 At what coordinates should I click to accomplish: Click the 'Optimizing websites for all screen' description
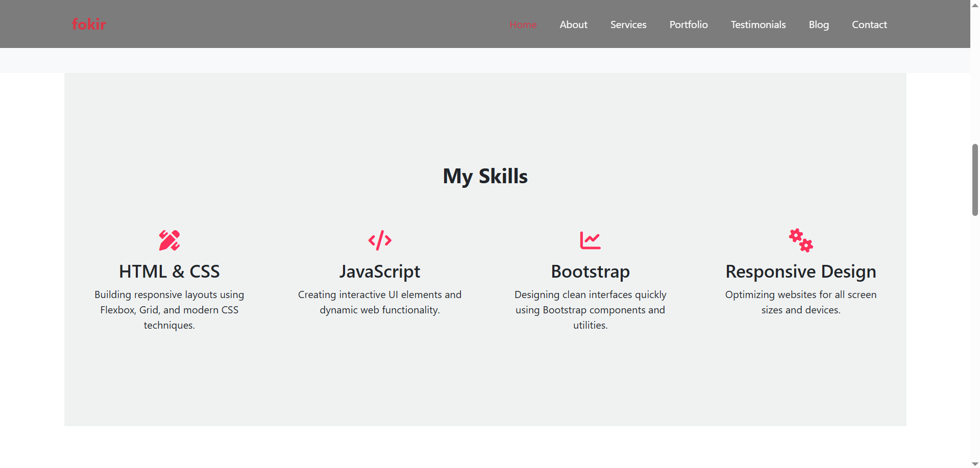801,302
